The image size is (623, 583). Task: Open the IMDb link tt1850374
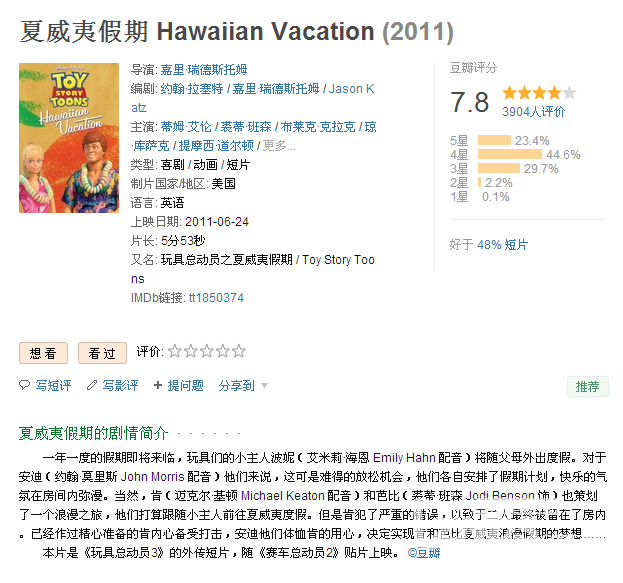(216, 298)
